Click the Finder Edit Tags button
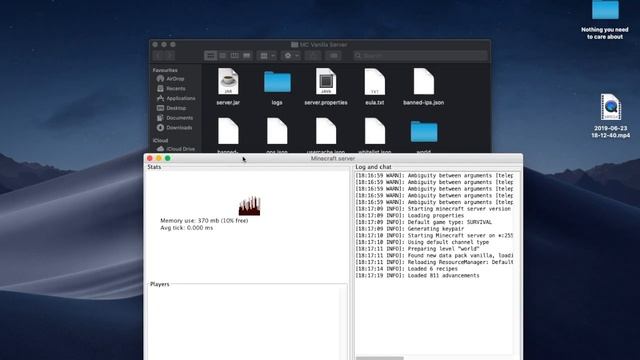Screen dimensions: 640x360 (x=333, y=56)
